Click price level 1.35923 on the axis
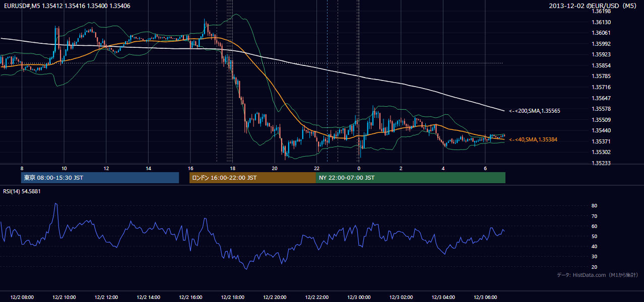This screenshot has height=302, width=644. (601, 54)
